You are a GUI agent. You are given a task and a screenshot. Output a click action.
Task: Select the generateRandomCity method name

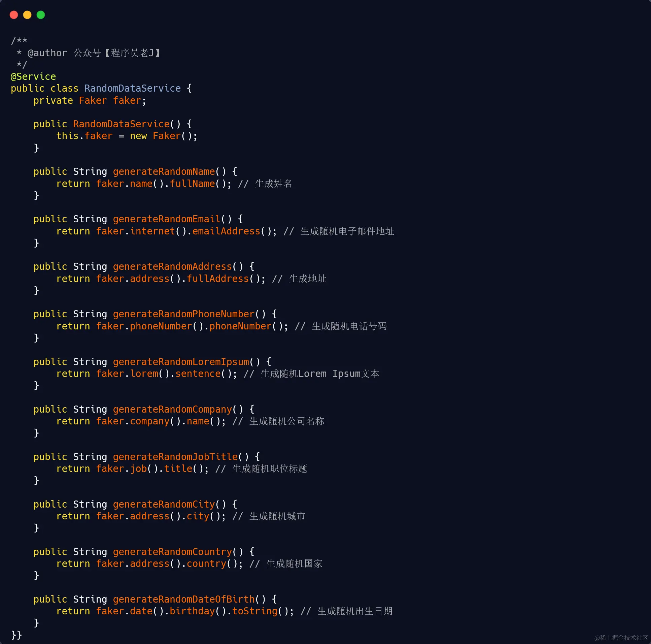(x=164, y=505)
